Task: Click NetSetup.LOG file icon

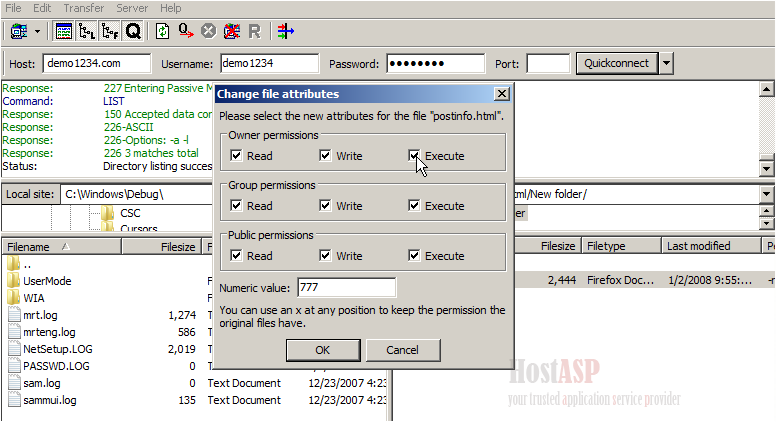Action: coord(14,349)
